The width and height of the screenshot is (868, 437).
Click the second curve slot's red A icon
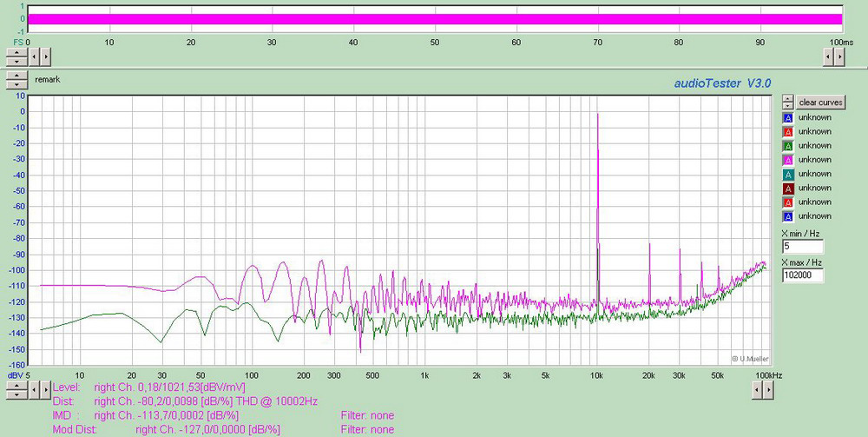pyautogui.click(x=788, y=131)
